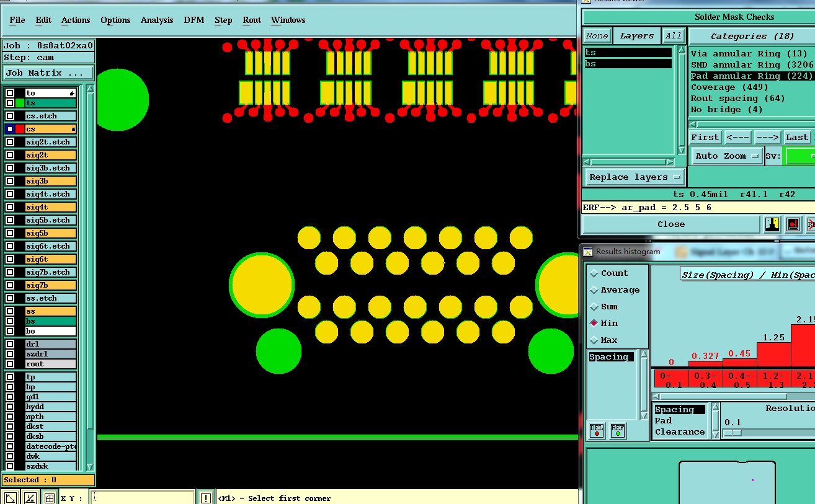Click the green Sv color indicator
This screenshot has height=504, width=815.
pos(800,156)
